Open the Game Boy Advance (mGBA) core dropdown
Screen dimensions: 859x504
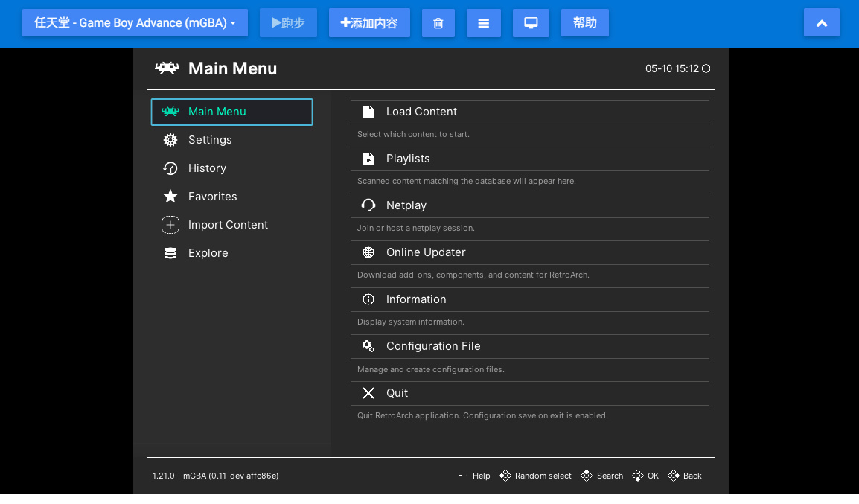coord(135,23)
